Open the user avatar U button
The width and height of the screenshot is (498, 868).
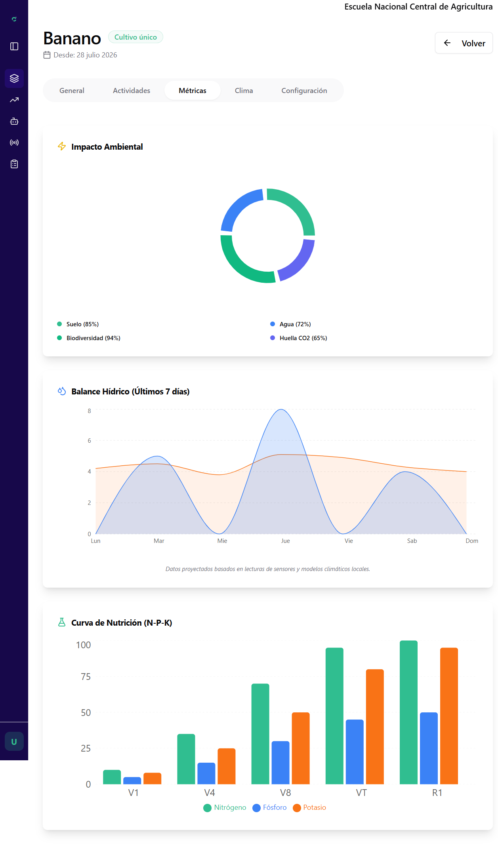point(14,741)
